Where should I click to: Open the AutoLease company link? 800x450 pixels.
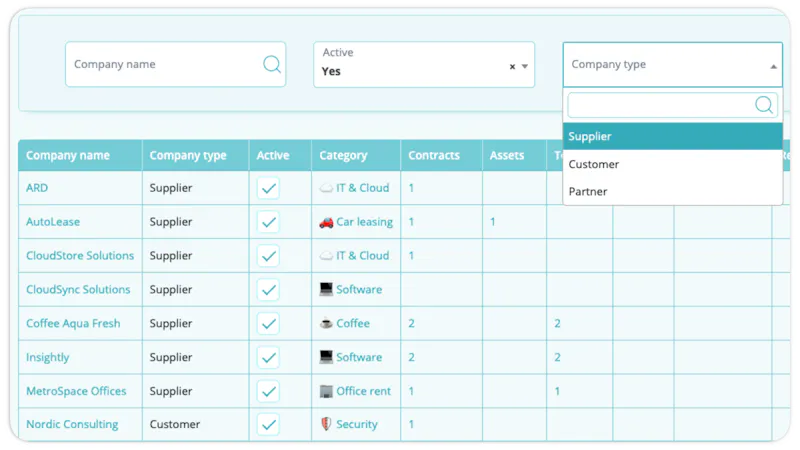coord(53,221)
